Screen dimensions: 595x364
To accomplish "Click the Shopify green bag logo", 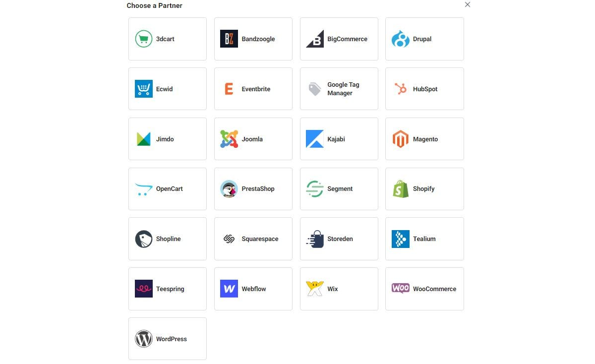I will (x=401, y=189).
